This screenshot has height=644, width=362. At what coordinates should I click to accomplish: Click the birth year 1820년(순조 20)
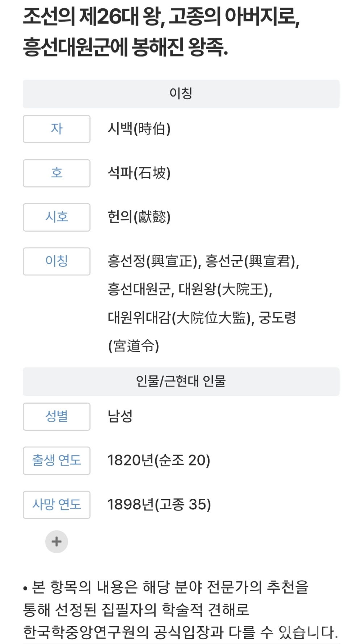159,460
